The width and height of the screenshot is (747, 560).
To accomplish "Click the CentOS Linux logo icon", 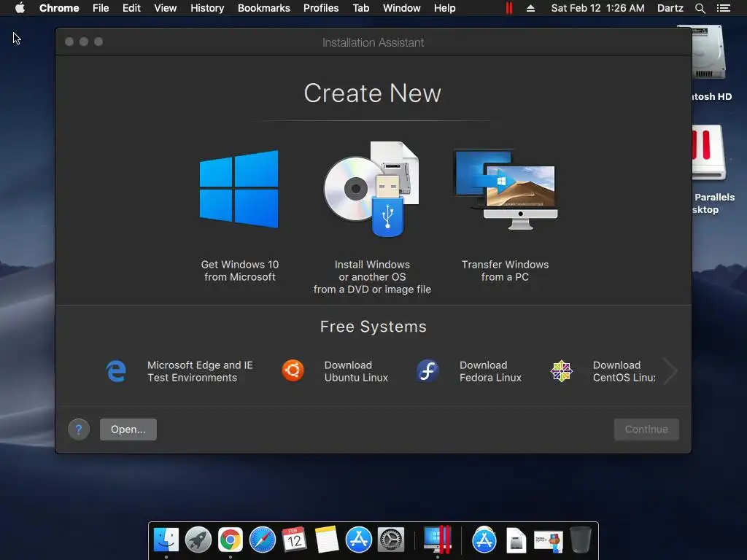I will [x=562, y=371].
